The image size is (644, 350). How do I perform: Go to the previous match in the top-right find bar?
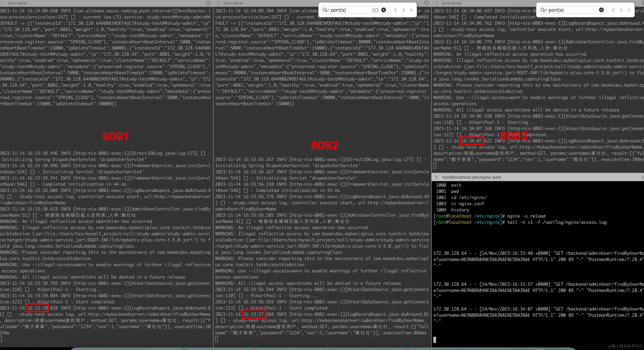613,10
